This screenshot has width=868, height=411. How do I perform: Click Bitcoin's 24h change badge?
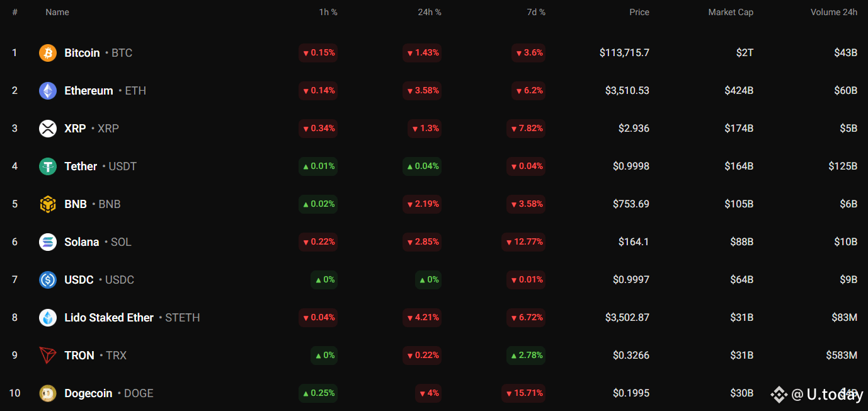coord(422,53)
